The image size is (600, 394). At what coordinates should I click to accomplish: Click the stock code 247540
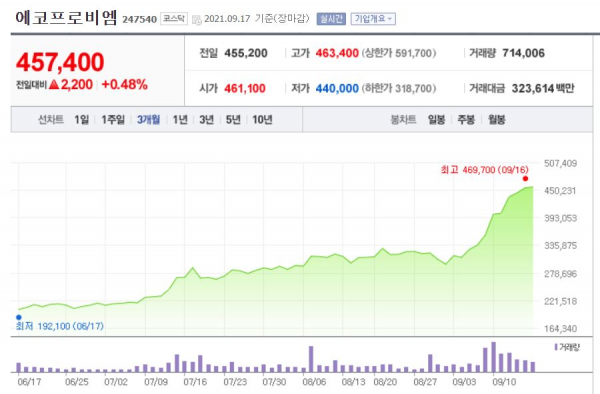click(x=139, y=20)
